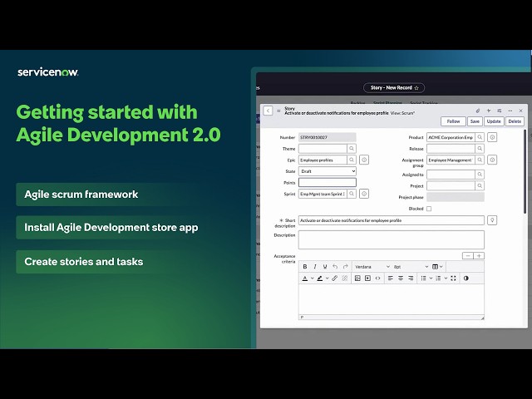Image resolution: width=532 pixels, height=399 pixels.
Task: Open the Assigned to lookup magnifier
Action: [480, 175]
